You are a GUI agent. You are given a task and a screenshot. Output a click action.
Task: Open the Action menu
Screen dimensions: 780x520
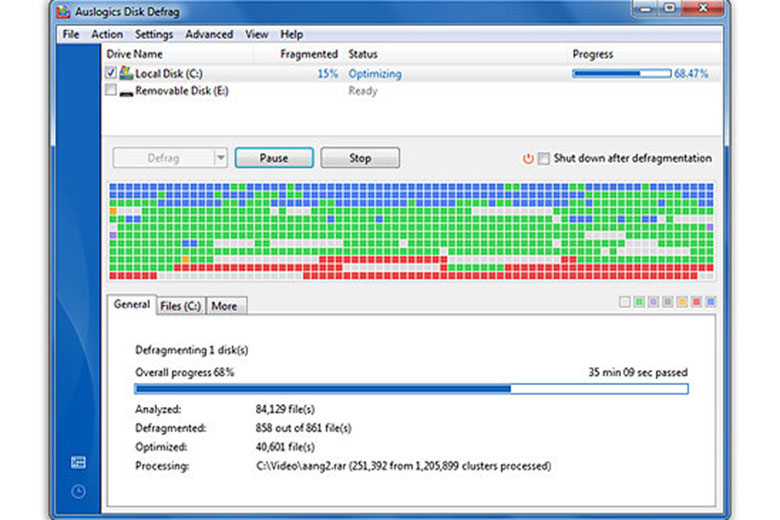click(107, 34)
